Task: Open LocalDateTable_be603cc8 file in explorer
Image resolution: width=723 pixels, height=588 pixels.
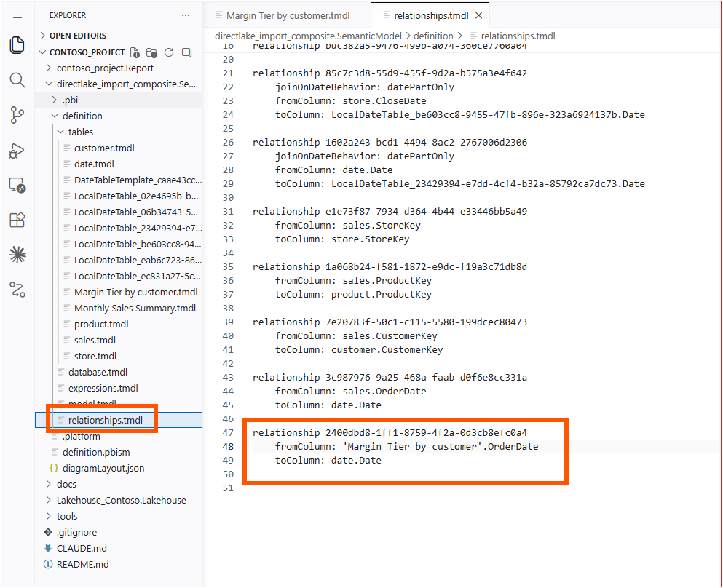Action: (138, 245)
